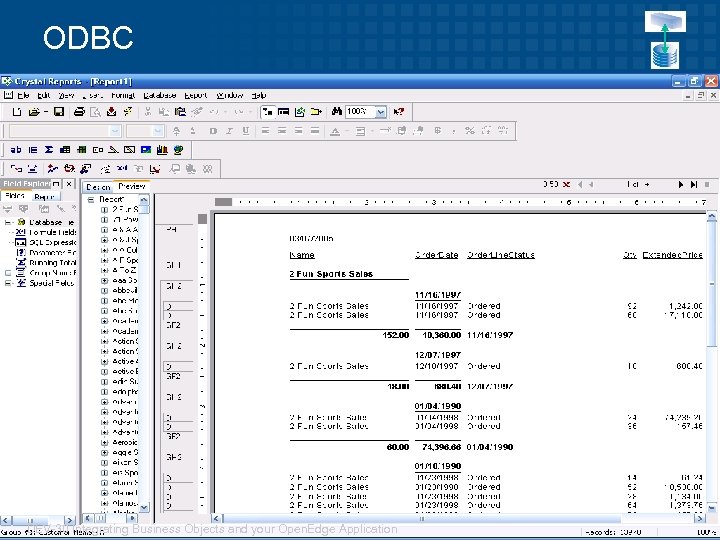Screen dimensions: 720x540
Task: Click the Paste icon in toolbar
Action: pyautogui.click(x=180, y=112)
